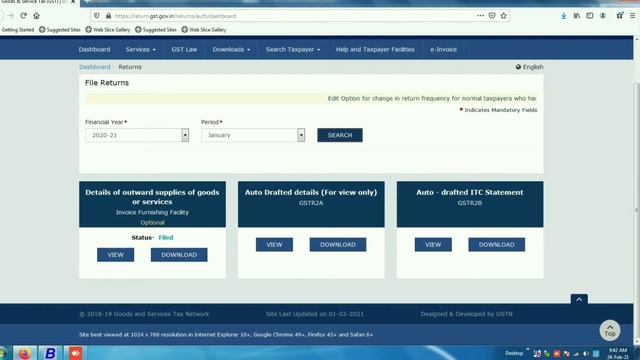This screenshot has height=360, width=640.
Task: Click the globe icon beside English
Action: [518, 67]
